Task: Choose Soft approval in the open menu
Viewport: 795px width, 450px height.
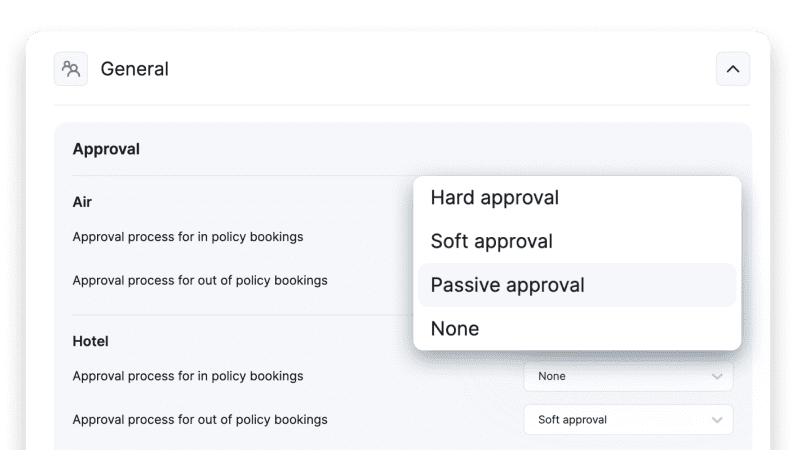Action: coord(491,241)
